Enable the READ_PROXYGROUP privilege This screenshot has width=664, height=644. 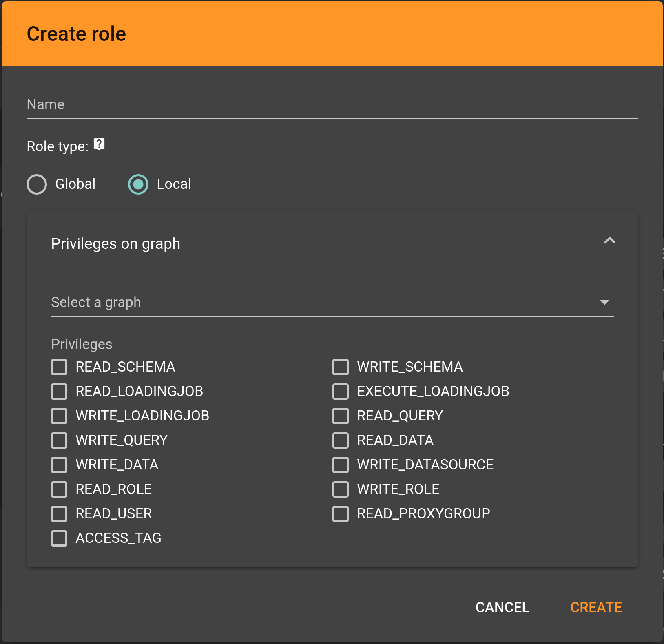click(341, 513)
